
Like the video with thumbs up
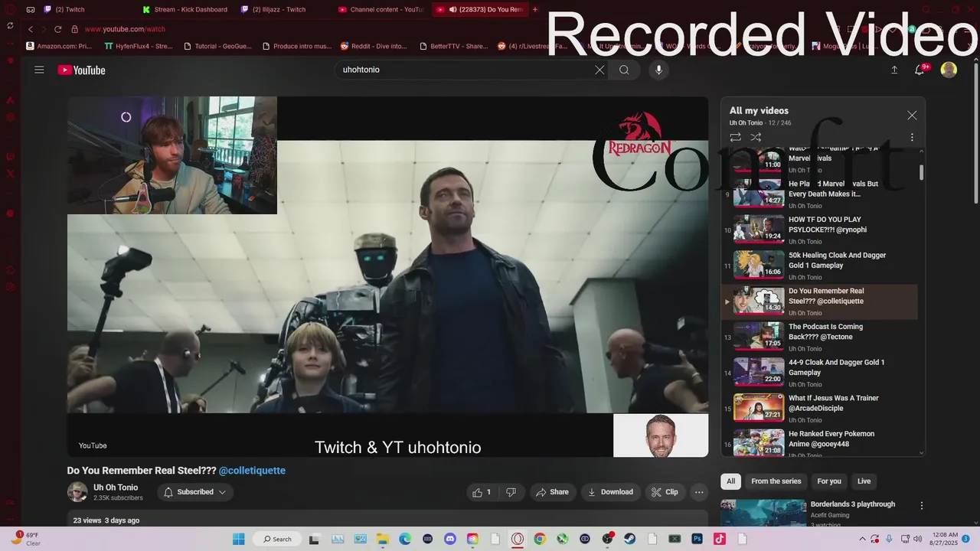click(482, 492)
